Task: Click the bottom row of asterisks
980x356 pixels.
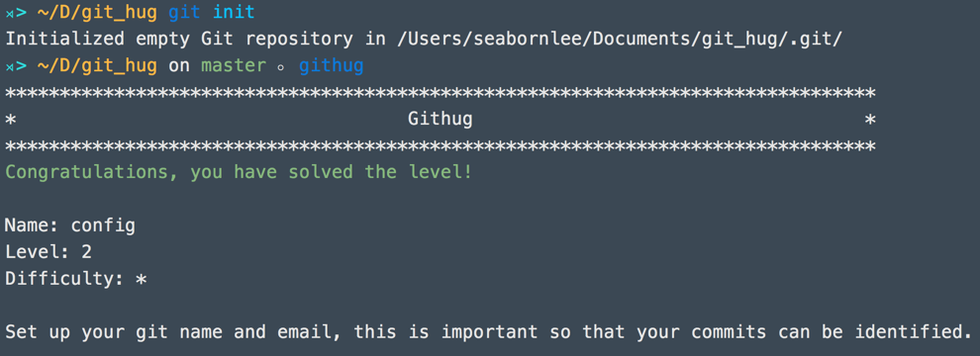Action: [x=440, y=146]
